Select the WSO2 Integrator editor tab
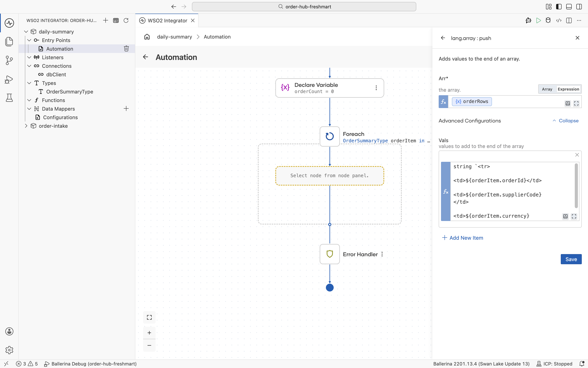Screen dimensions: 588x368 coord(167,20)
